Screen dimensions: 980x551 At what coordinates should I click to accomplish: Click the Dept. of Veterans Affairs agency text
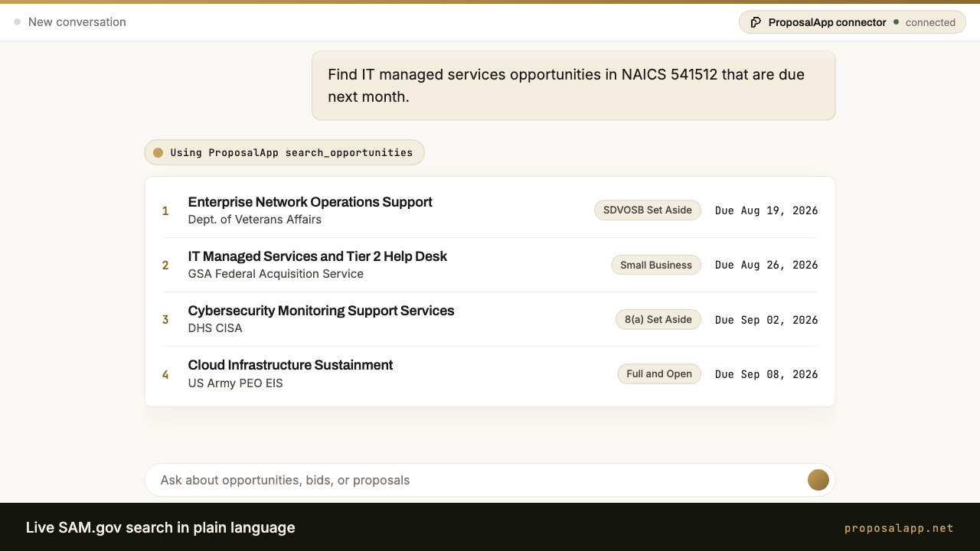255,220
